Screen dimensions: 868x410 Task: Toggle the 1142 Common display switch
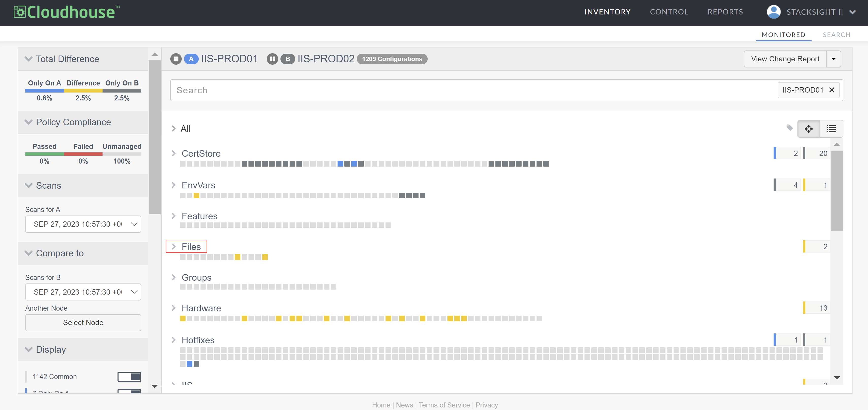tap(129, 377)
